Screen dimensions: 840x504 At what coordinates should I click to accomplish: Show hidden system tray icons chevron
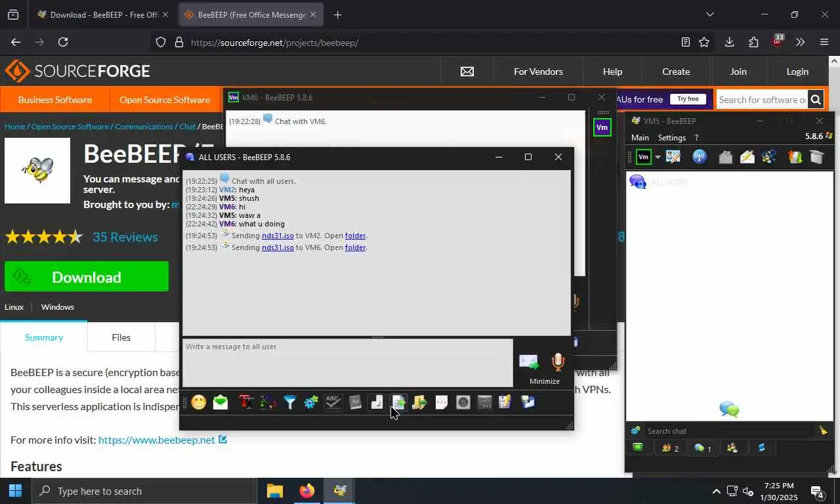(717, 491)
